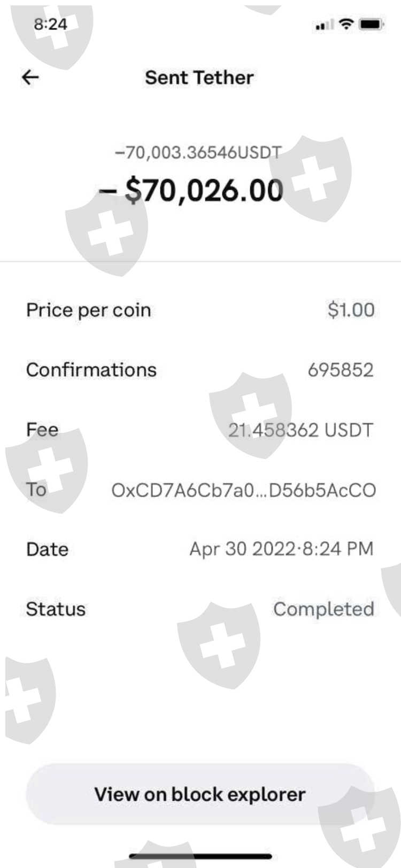The image size is (401, 868).
Task: Tap the recipient wallet address
Action: [x=243, y=490]
